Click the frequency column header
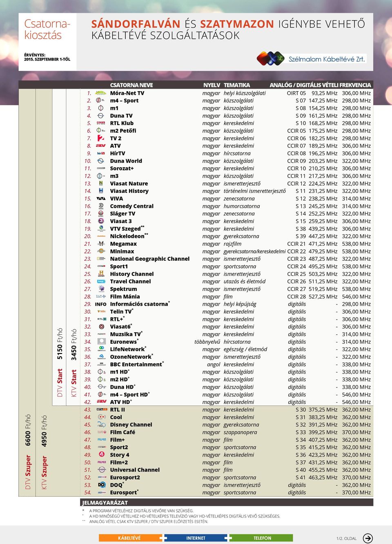392x544 pixels. pyautogui.click(x=321, y=85)
